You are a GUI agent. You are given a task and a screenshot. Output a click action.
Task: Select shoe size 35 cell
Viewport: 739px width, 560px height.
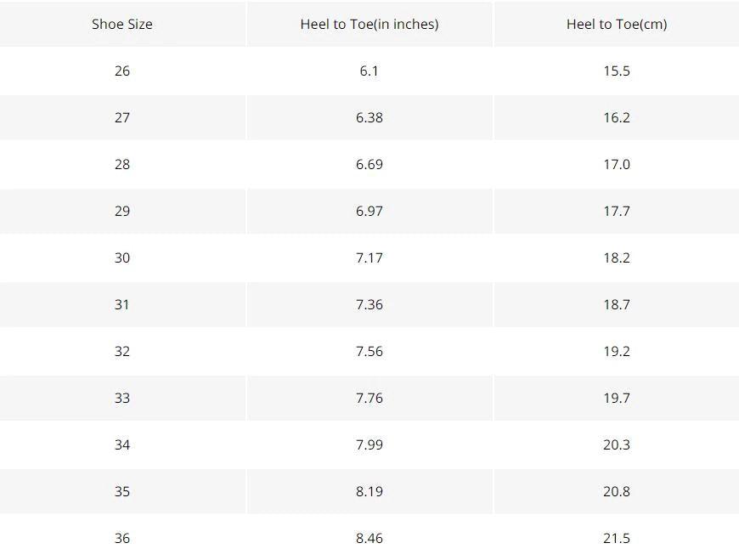coord(122,491)
